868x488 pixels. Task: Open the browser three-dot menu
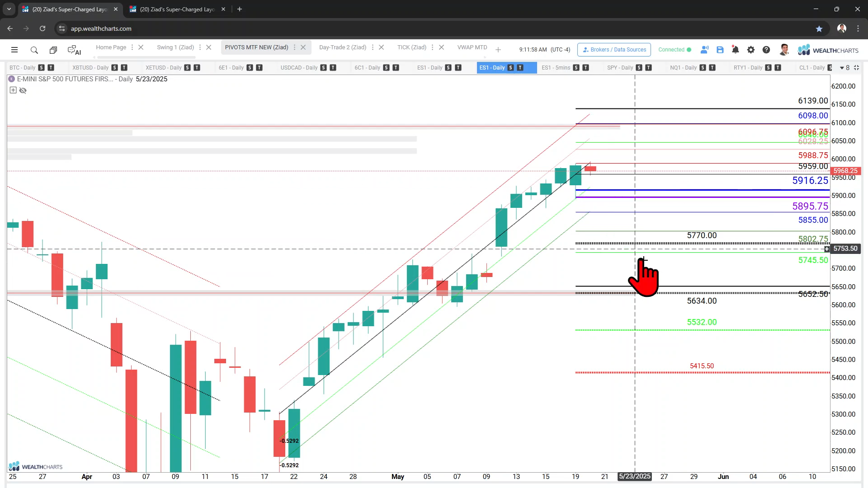coord(858,28)
